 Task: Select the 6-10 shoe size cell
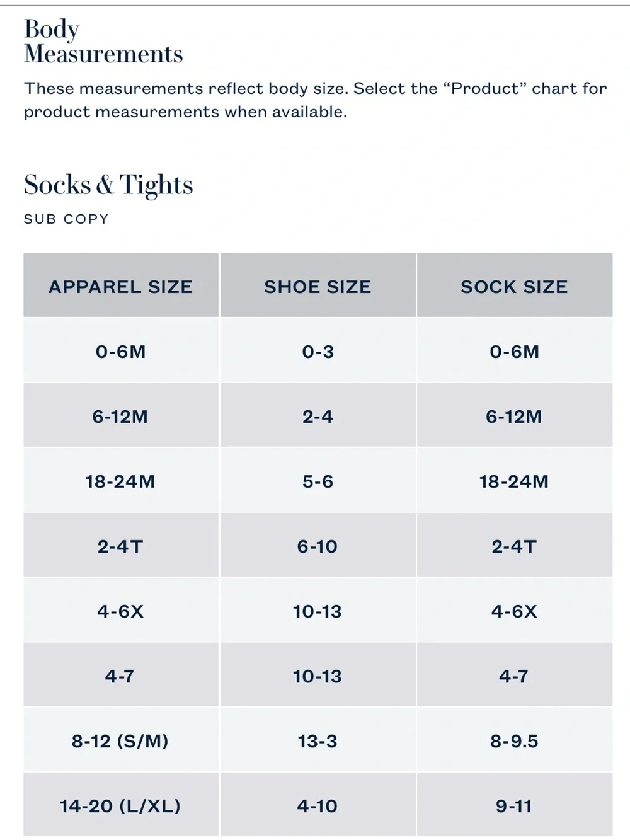pos(318,546)
